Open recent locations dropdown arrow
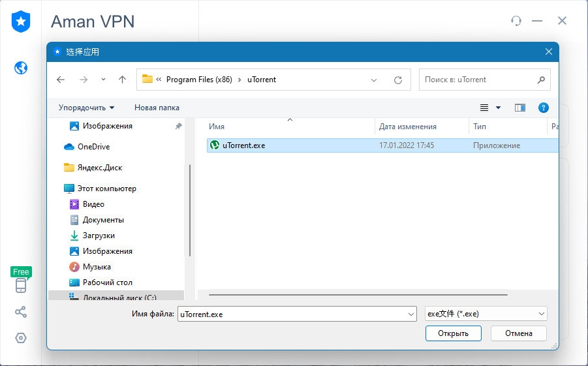The width and height of the screenshot is (588, 366). click(103, 80)
